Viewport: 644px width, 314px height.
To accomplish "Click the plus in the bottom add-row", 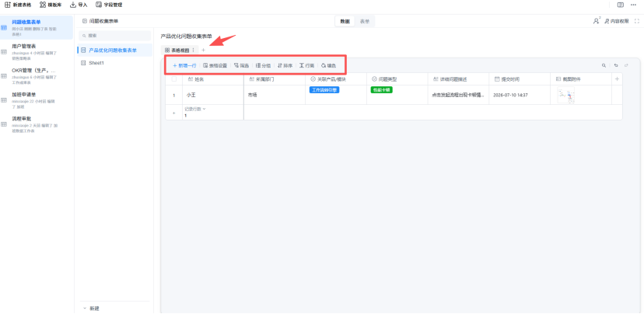I will click(x=173, y=113).
